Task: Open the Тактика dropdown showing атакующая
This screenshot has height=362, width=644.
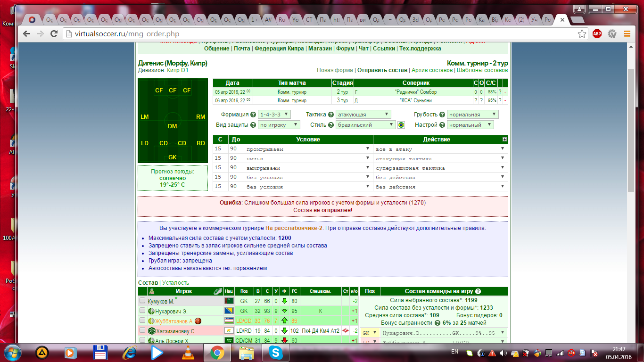Action: pos(363,115)
